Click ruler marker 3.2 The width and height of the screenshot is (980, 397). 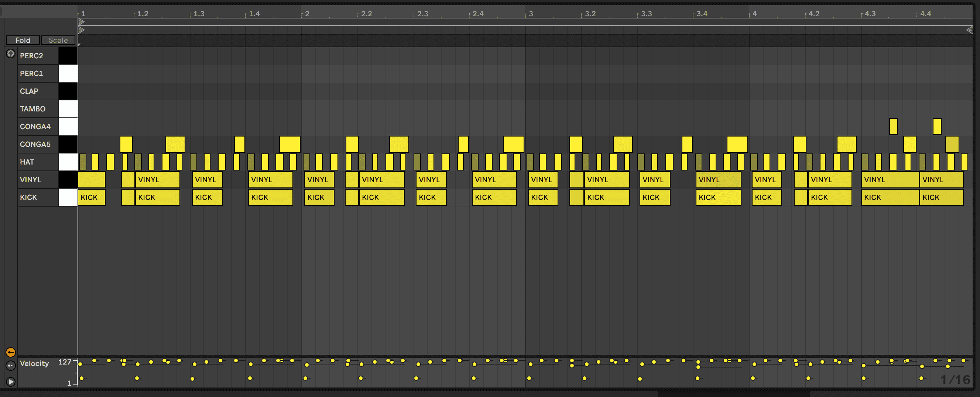point(590,14)
